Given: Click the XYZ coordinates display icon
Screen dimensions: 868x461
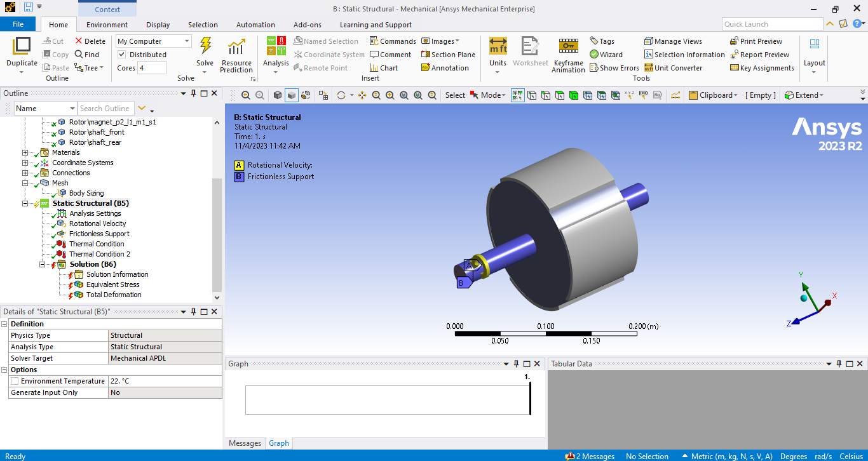Looking at the screenshot, I should click(x=629, y=95).
